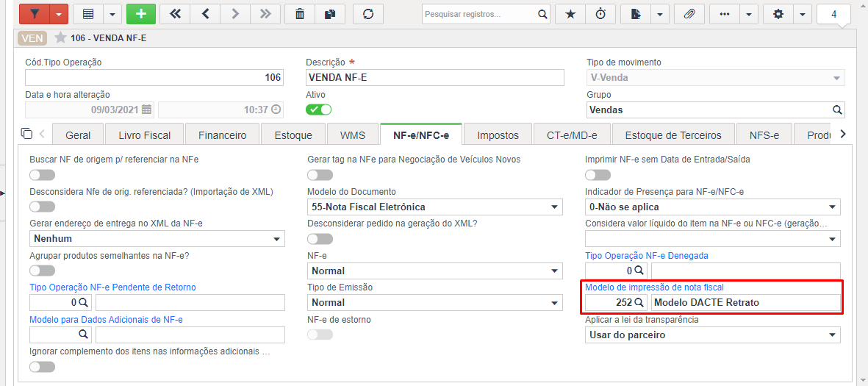Add a new record with green plus
The image size is (868, 386).
tap(140, 14)
